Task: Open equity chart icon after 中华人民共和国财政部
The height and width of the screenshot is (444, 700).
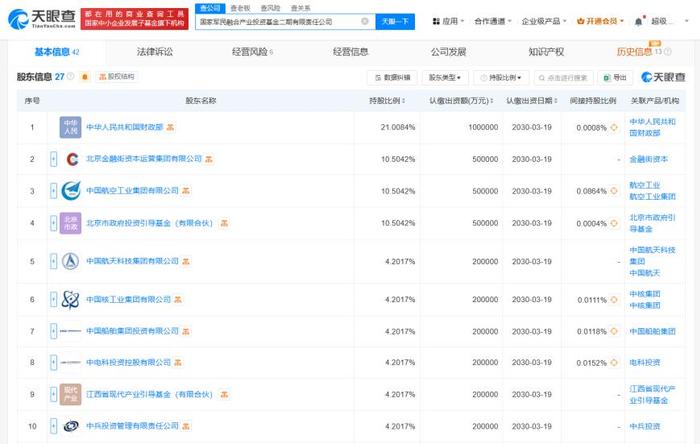Action: [x=170, y=128]
